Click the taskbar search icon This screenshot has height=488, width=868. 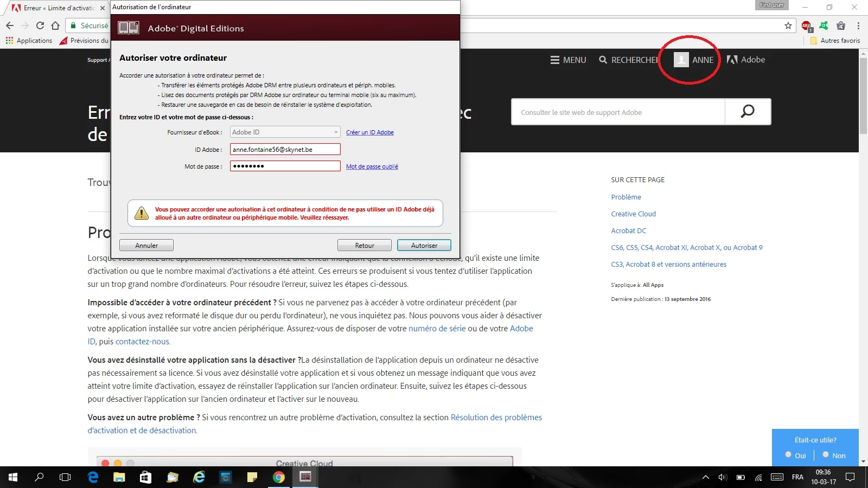pos(39,477)
